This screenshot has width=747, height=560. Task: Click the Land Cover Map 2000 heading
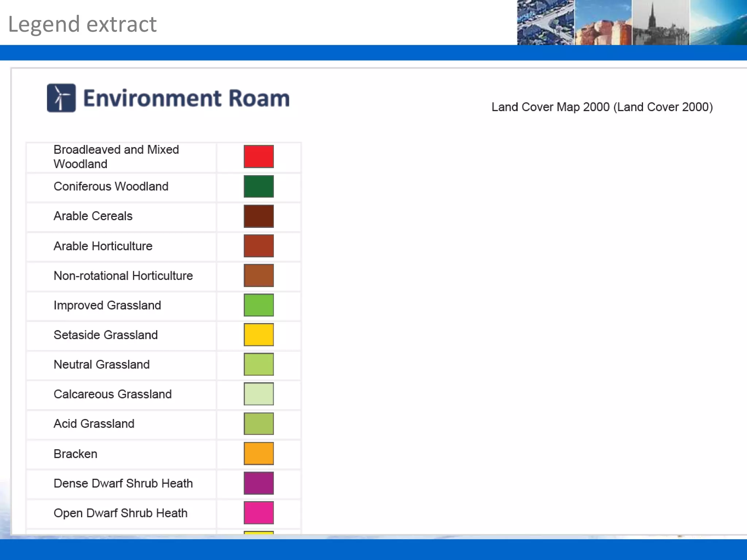pos(602,107)
